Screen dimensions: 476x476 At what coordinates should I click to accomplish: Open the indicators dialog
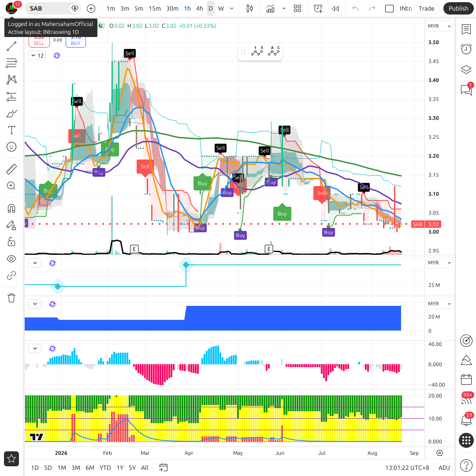[x=270, y=8]
